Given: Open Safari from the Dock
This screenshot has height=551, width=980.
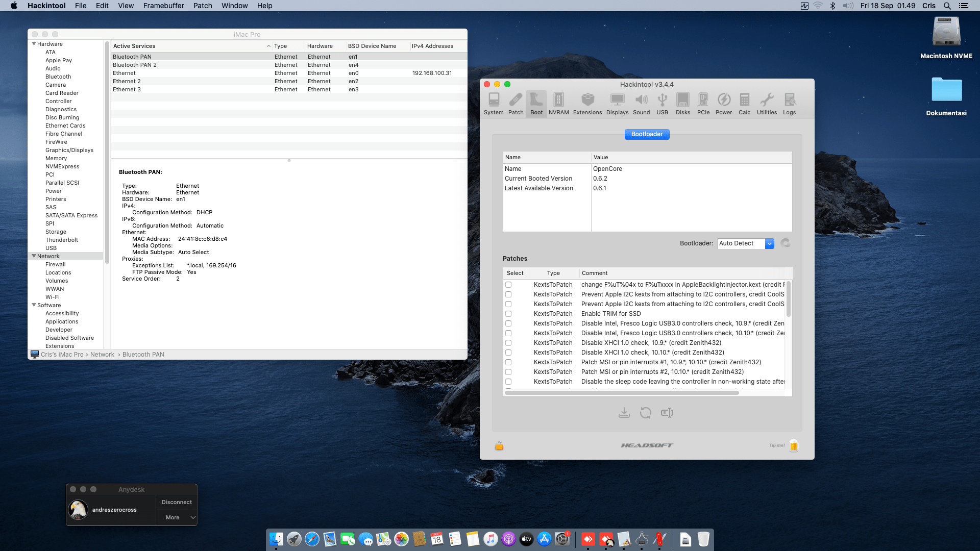Looking at the screenshot, I should 312,539.
